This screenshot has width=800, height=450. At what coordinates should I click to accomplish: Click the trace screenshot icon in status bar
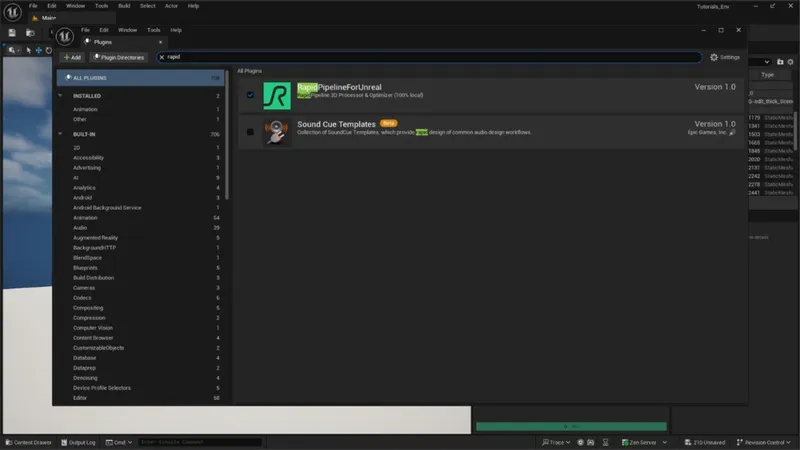[591, 442]
